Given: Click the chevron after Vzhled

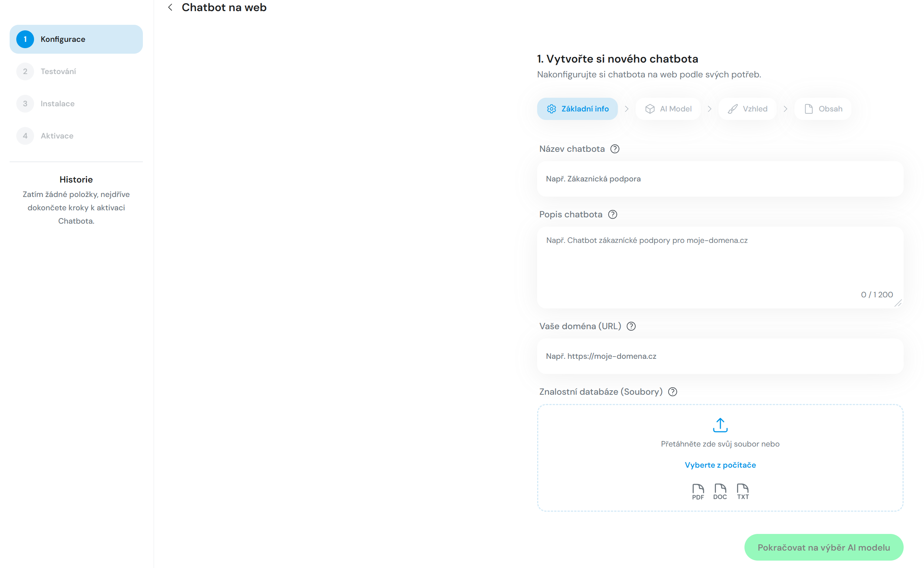Looking at the screenshot, I should [786, 109].
